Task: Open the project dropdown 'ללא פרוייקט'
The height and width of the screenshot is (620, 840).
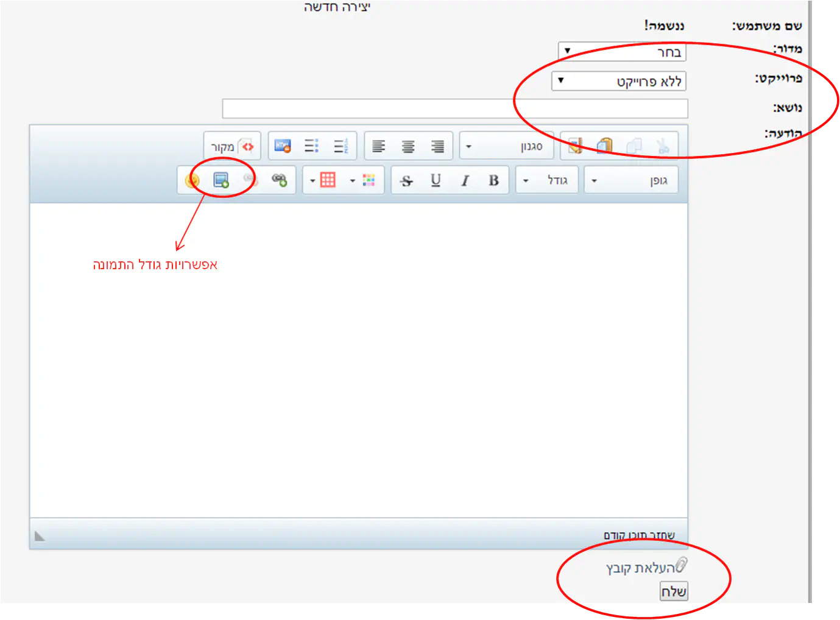Action: 618,81
